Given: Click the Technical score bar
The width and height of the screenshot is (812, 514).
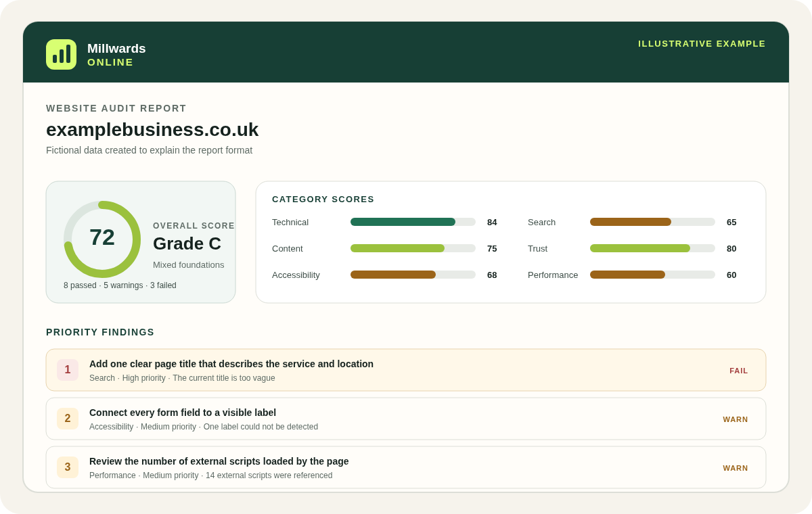Looking at the screenshot, I should point(413,222).
